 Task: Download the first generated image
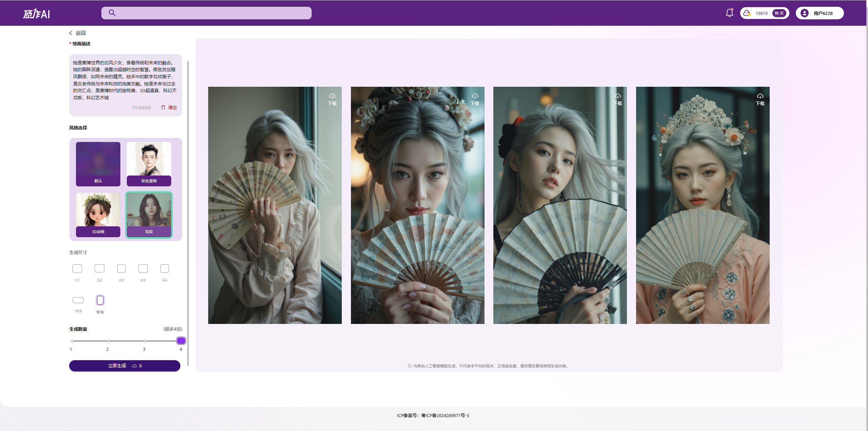[x=332, y=99]
